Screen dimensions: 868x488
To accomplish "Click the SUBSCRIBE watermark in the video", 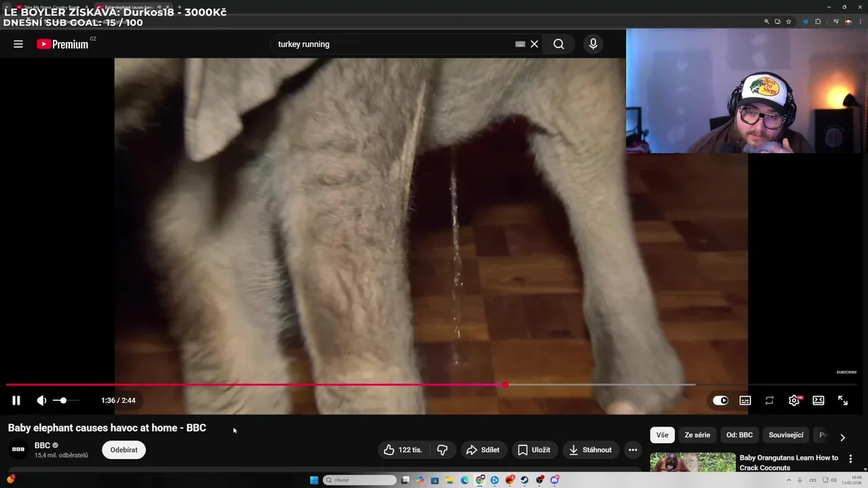I will click(x=846, y=372).
